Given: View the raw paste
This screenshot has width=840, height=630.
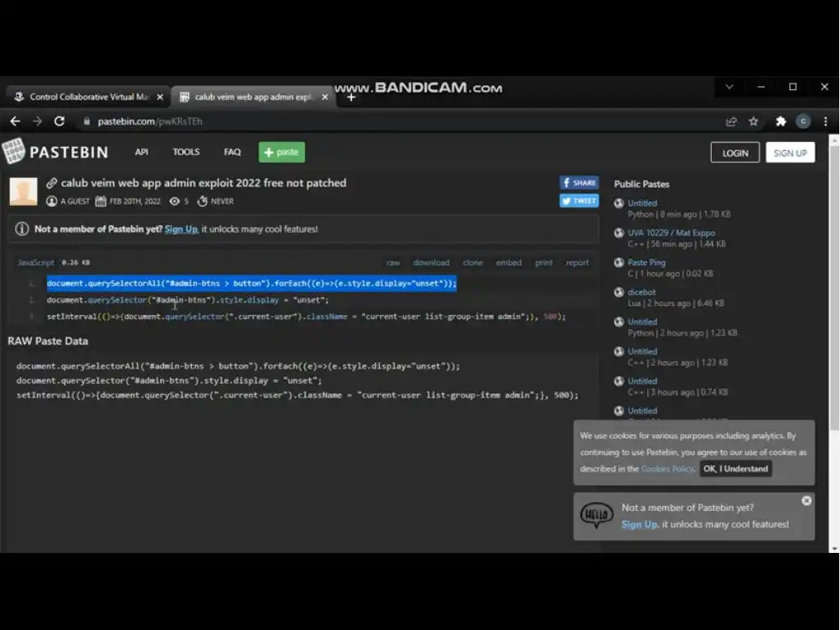Looking at the screenshot, I should (393, 262).
